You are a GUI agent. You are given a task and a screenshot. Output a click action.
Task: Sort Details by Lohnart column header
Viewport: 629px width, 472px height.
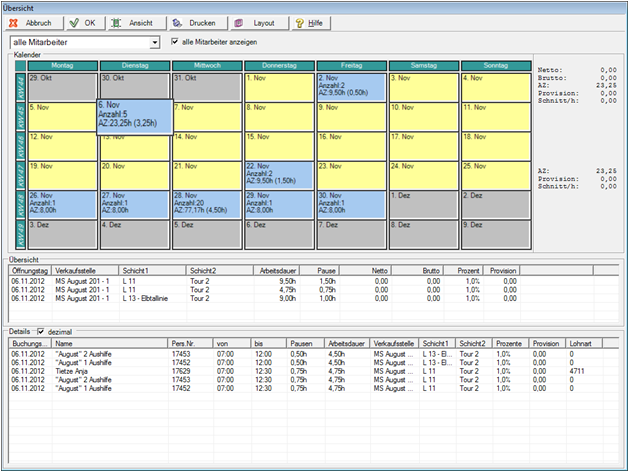(x=584, y=343)
